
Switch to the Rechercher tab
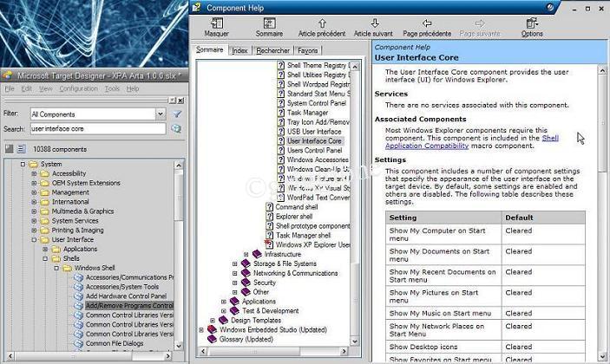[x=273, y=50]
